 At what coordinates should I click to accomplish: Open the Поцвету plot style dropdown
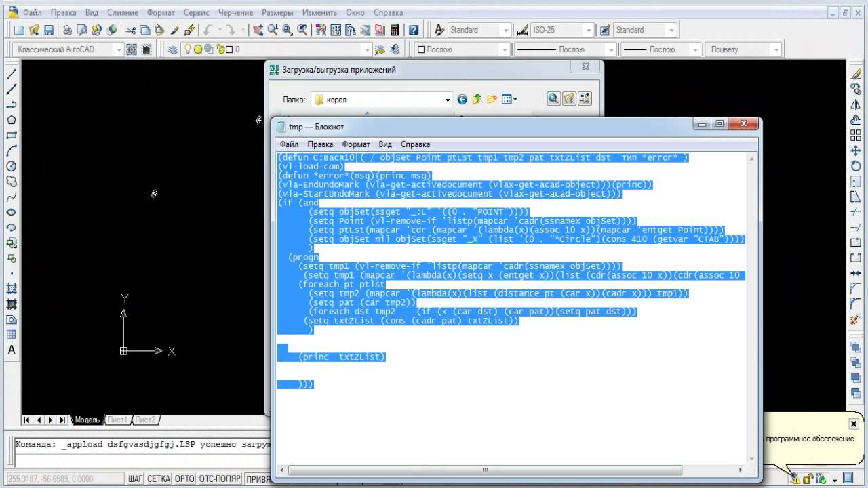click(x=775, y=49)
